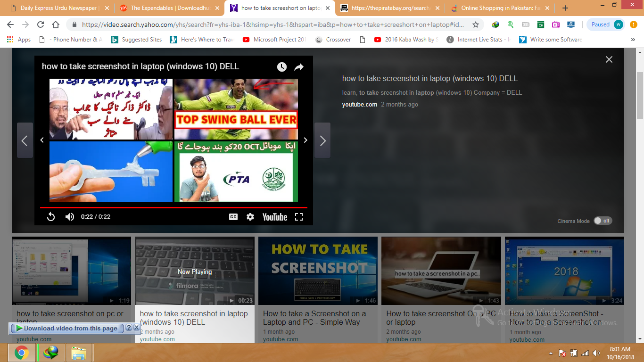Open File Explorer from the taskbar
This screenshot has width=644, height=362.
pos(79,353)
